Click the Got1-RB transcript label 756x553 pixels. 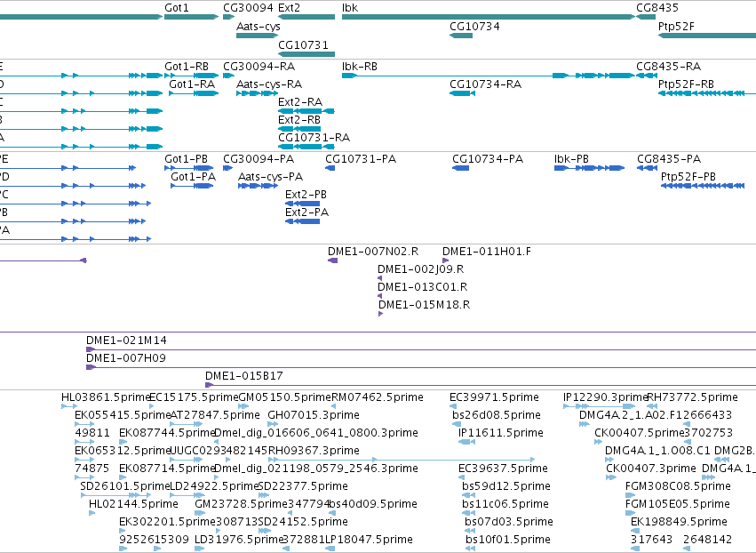[x=187, y=66]
